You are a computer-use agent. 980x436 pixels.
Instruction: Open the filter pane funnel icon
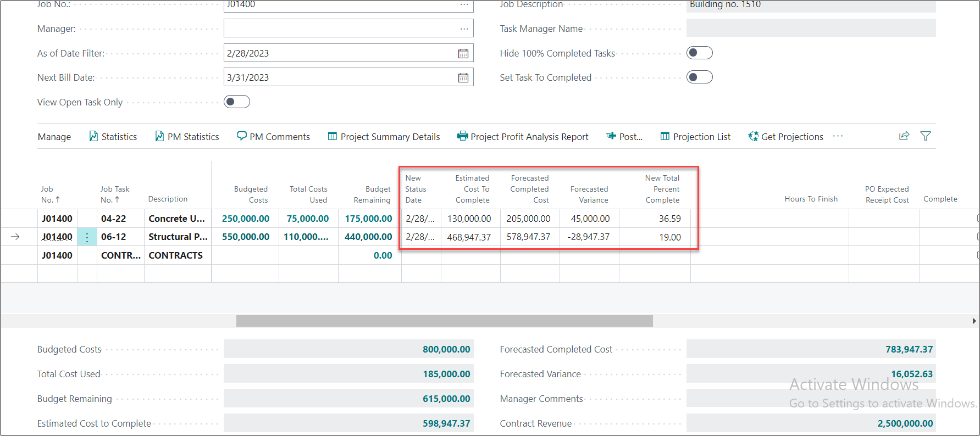pos(926,136)
